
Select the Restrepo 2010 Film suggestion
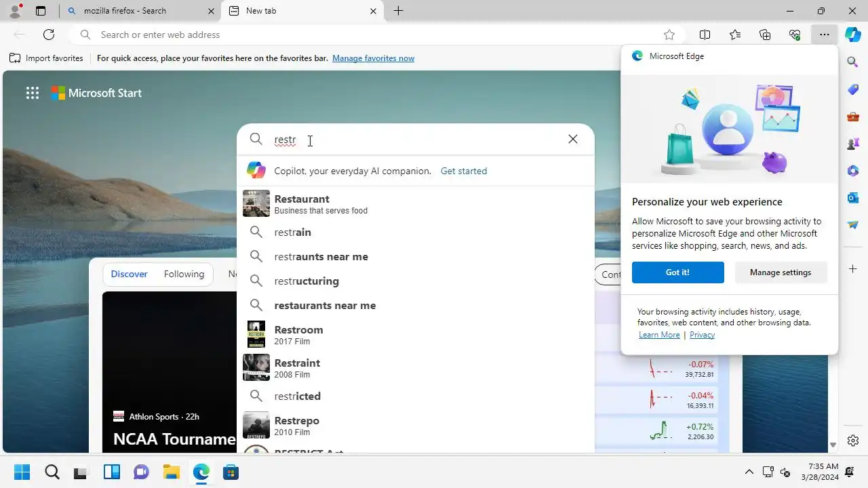(415, 426)
